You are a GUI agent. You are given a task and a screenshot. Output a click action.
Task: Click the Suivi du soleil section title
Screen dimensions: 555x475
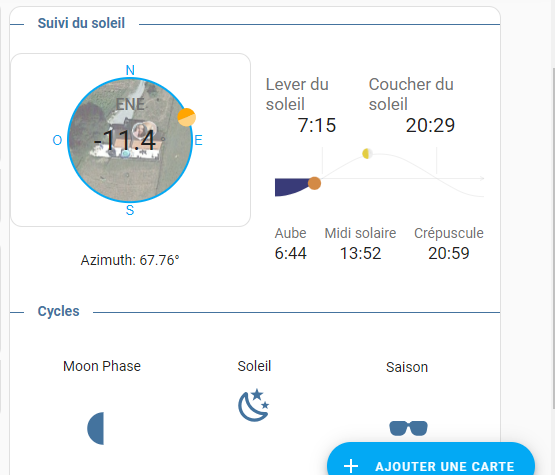tap(81, 23)
